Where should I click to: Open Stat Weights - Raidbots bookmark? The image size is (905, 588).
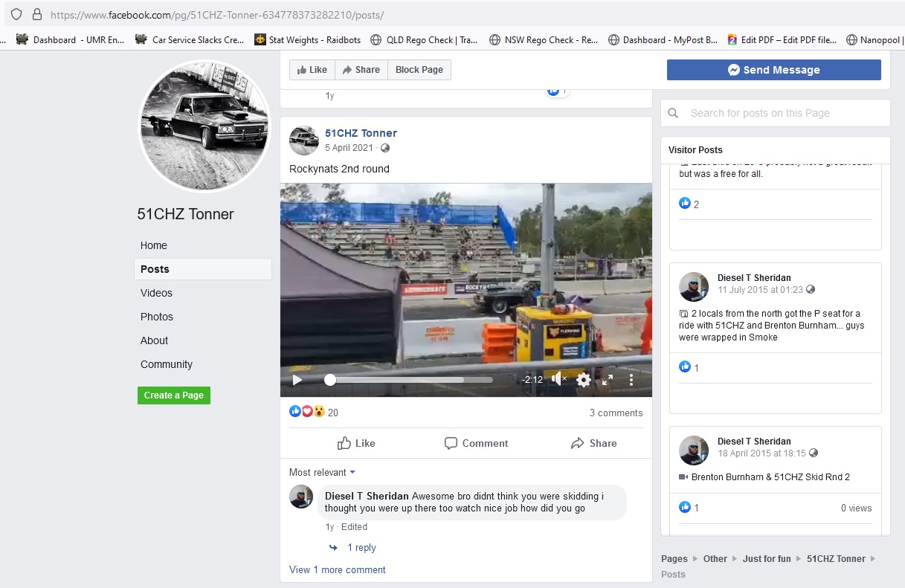pos(309,40)
